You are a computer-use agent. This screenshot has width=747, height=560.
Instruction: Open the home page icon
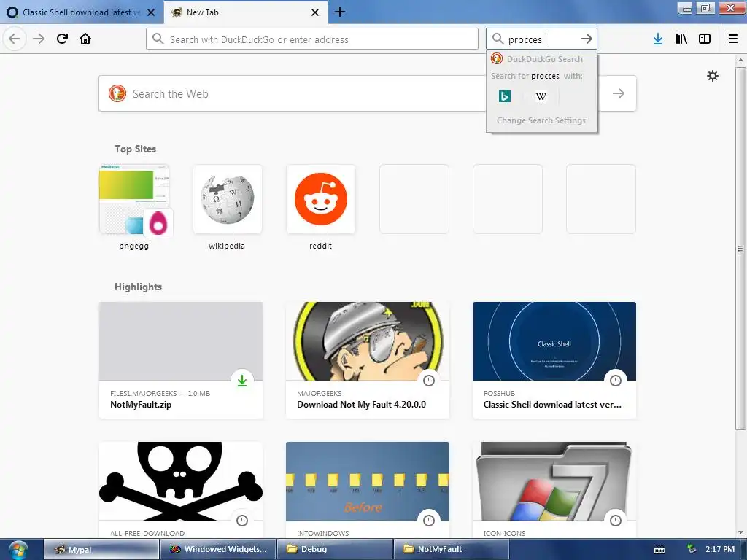point(85,39)
